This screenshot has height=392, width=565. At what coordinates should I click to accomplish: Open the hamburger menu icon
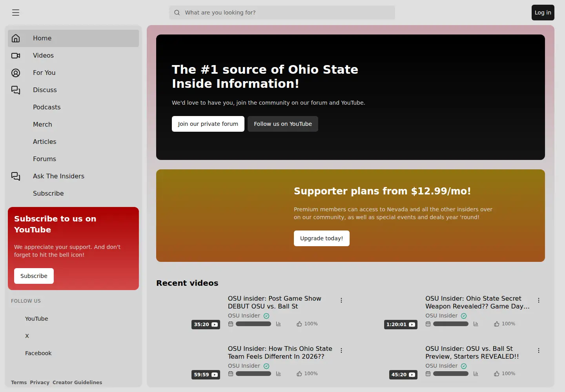click(16, 13)
